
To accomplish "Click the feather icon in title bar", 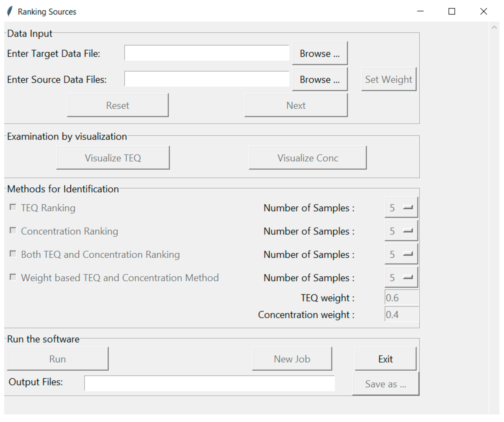I will point(10,11).
